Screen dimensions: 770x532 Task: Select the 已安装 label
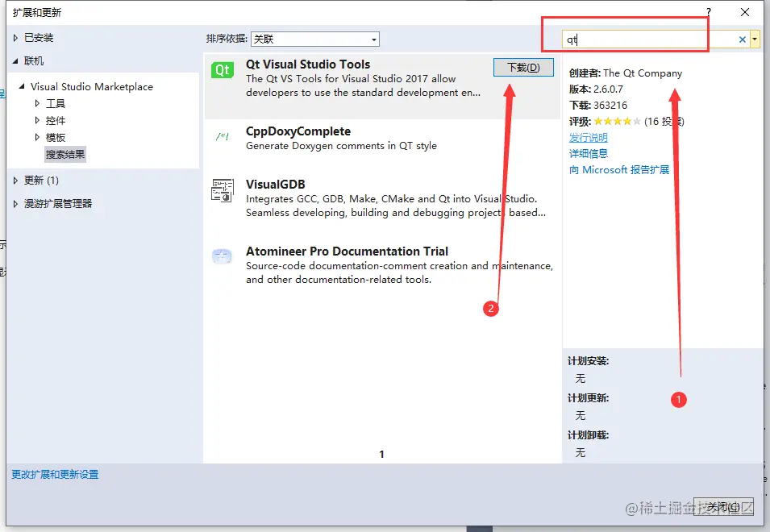click(39, 38)
